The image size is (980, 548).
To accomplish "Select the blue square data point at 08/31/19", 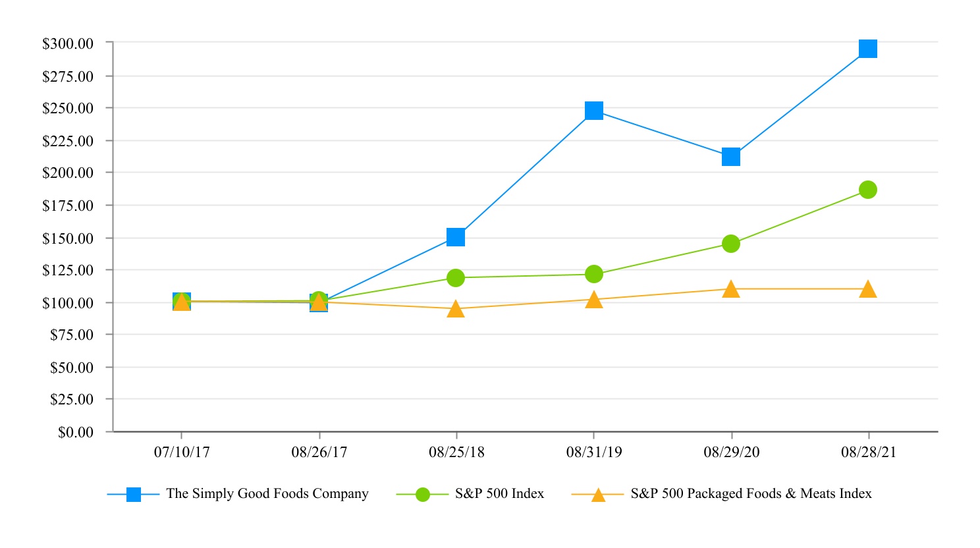I will 593,111.
